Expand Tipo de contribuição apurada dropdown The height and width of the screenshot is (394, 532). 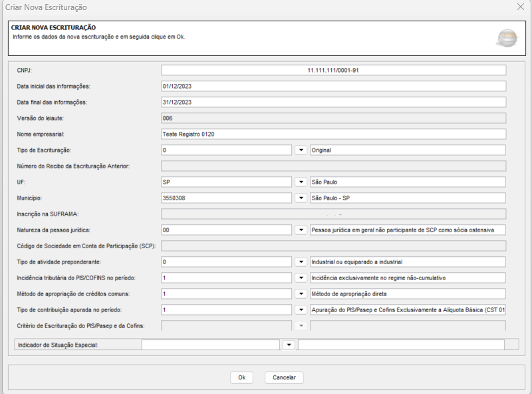(301, 309)
